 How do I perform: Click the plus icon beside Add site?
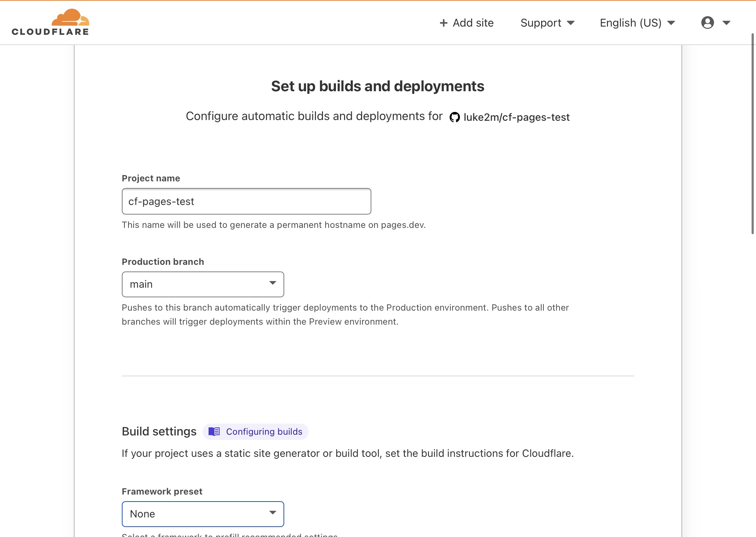point(443,23)
